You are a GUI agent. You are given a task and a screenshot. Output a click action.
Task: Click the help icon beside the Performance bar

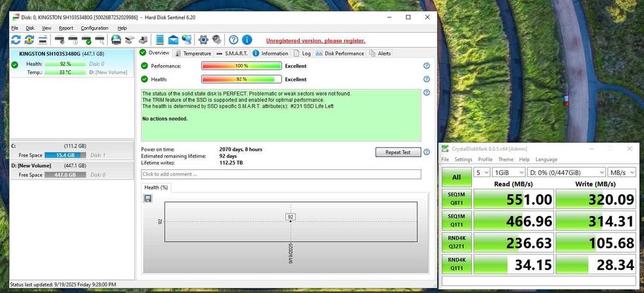[426, 66]
